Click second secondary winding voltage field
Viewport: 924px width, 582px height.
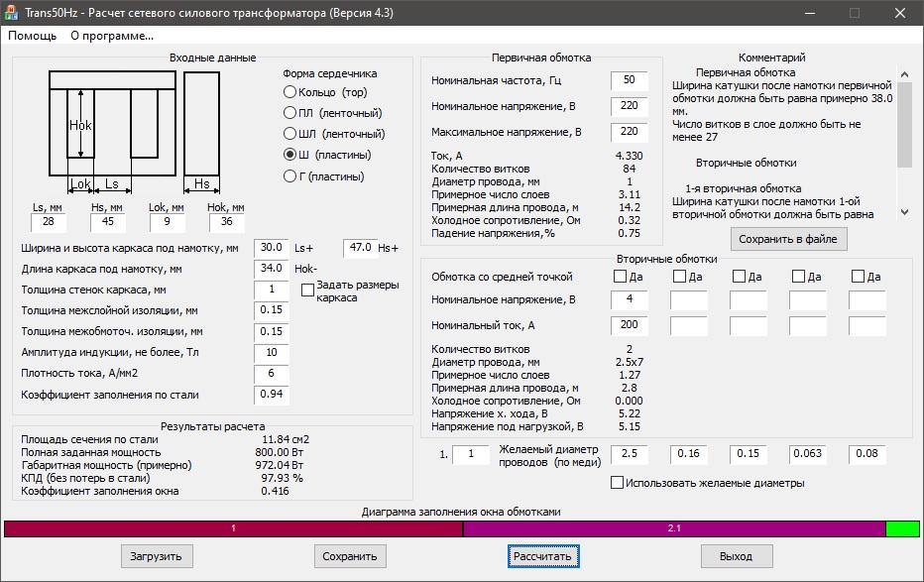coord(689,299)
